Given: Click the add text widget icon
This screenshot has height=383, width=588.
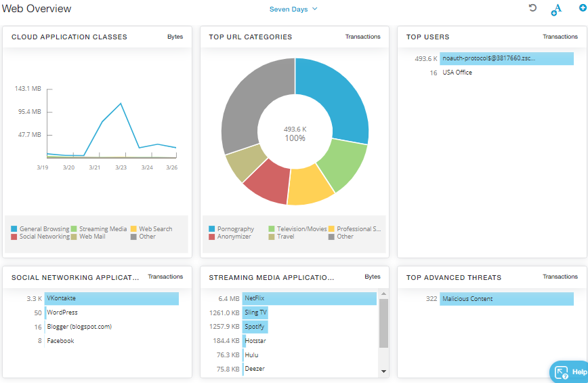Looking at the screenshot, I should (556, 9).
